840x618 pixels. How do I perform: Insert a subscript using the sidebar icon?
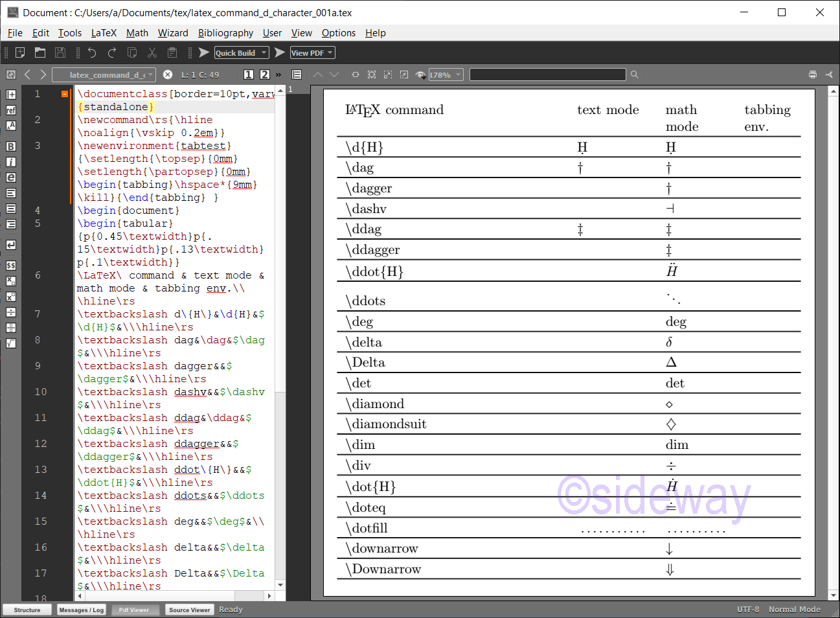[x=10, y=280]
